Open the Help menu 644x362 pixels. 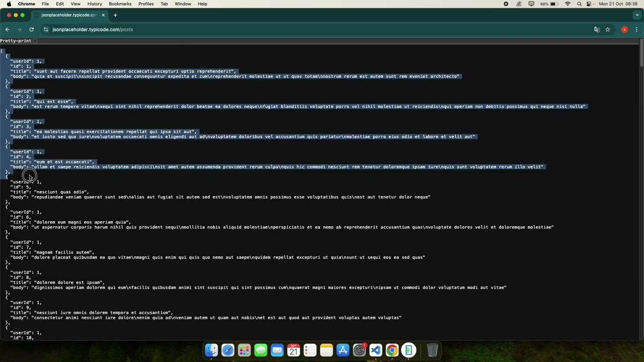point(202,4)
